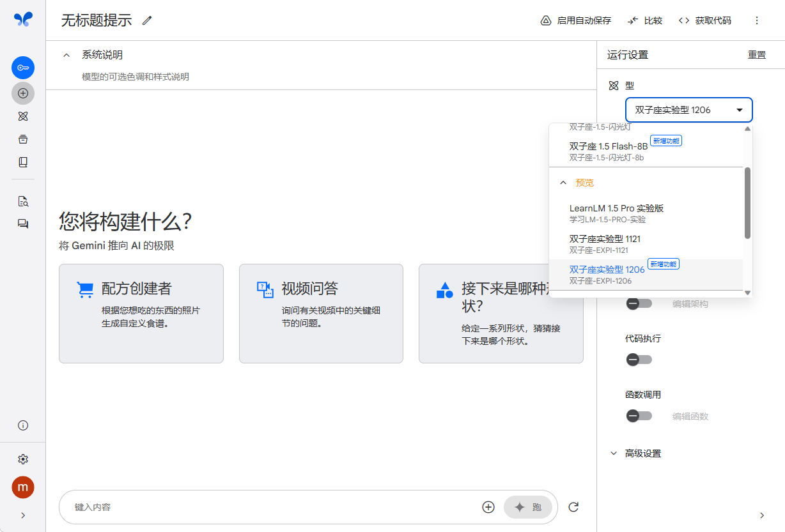Edit prompt title with pencil icon
The width and height of the screenshot is (785, 532).
point(147,20)
